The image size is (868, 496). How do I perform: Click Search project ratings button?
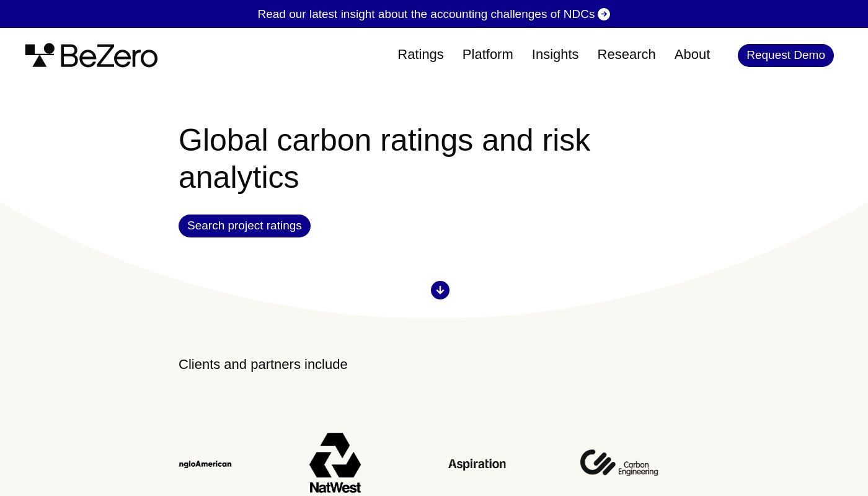[x=244, y=226]
